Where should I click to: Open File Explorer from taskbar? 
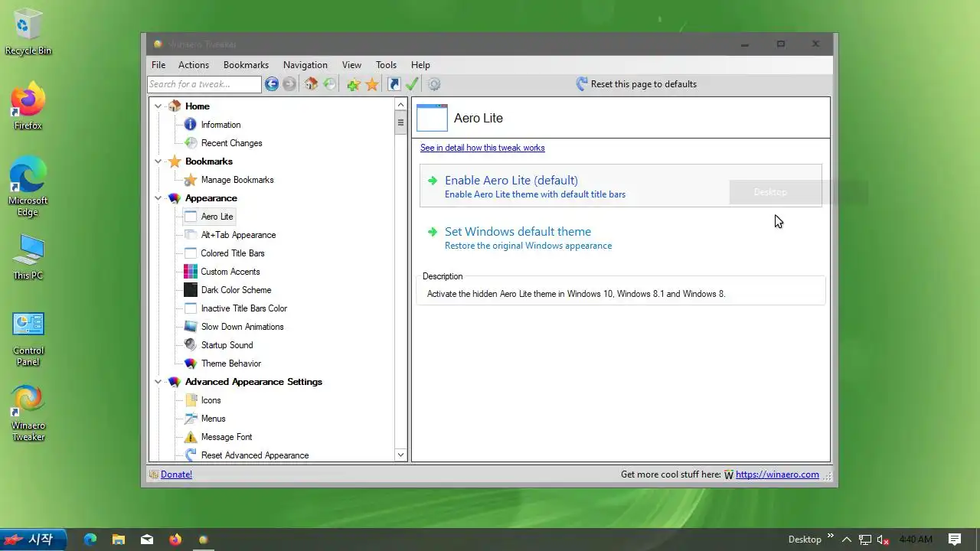(118, 540)
